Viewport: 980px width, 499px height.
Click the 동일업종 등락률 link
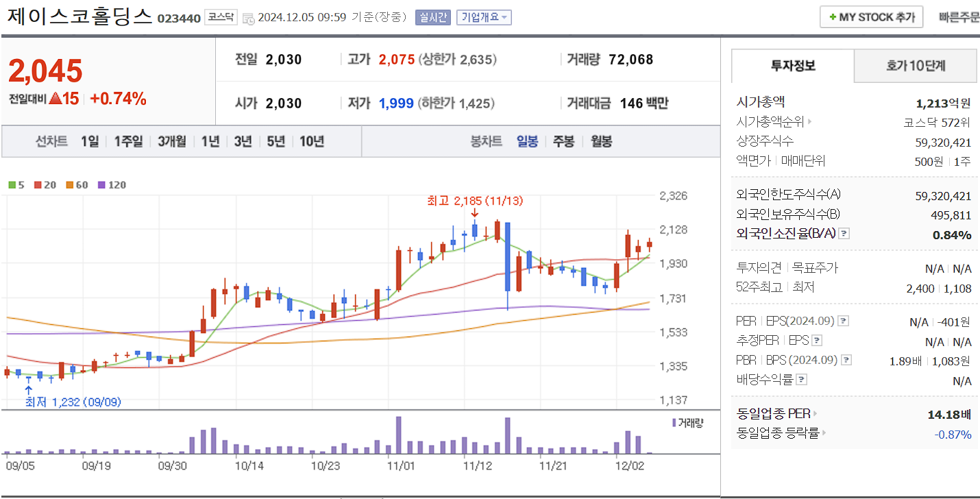click(x=778, y=433)
